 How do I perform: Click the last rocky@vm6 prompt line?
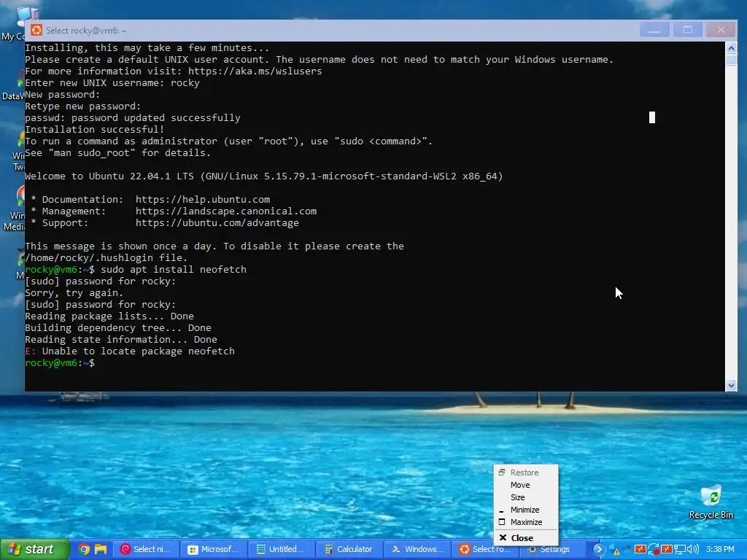60,363
